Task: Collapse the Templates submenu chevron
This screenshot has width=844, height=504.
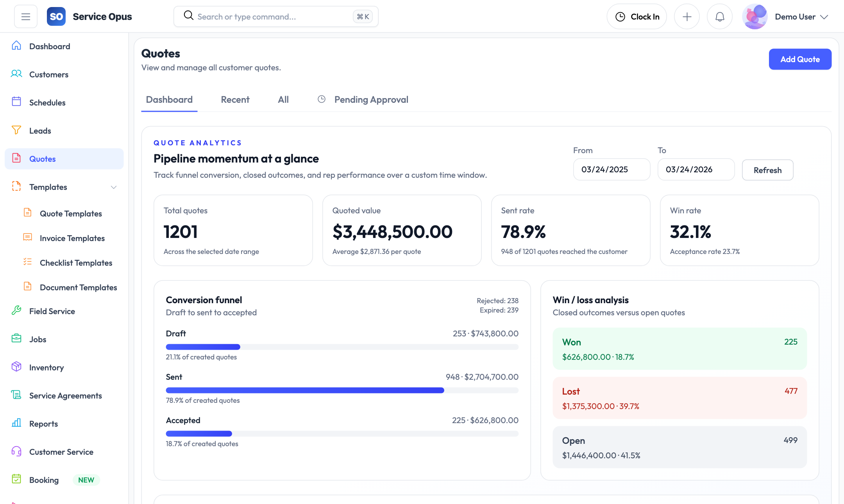Action: pyautogui.click(x=114, y=187)
